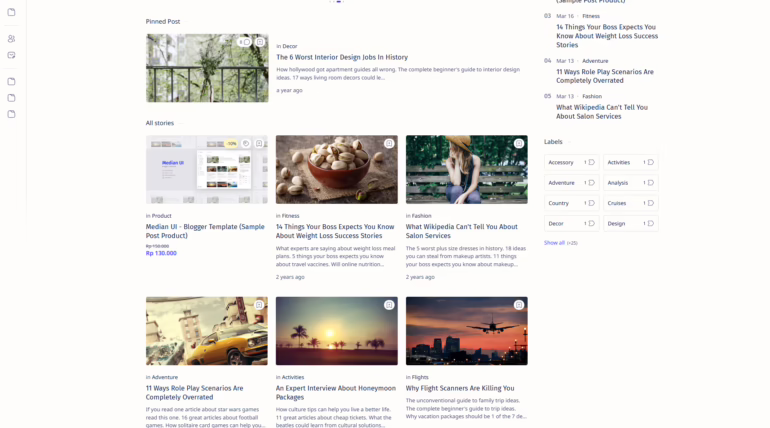The image size is (770, 428).
Task: Click the tag icon in Design label
Action: coord(651,223)
